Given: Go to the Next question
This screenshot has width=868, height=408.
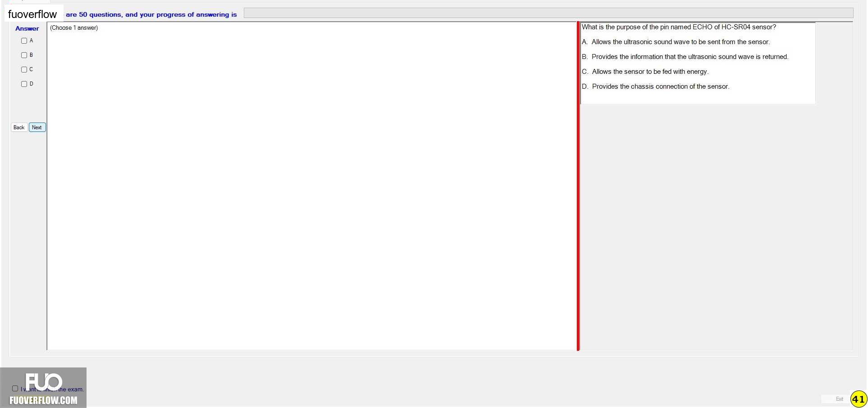Looking at the screenshot, I should (37, 127).
